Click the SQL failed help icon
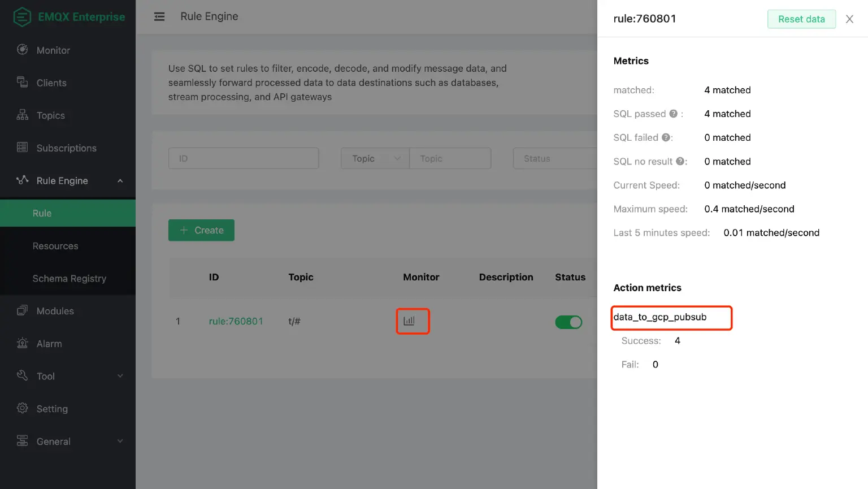The width and height of the screenshot is (868, 489). (666, 137)
